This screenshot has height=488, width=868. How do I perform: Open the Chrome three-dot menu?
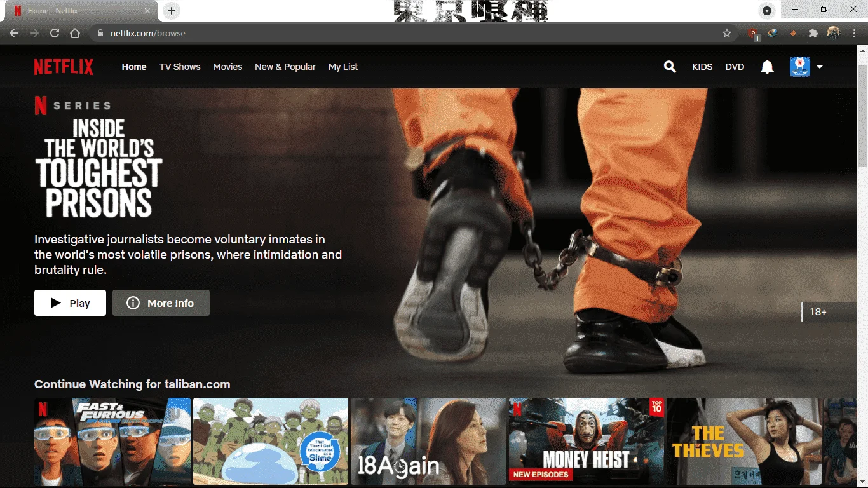853,33
